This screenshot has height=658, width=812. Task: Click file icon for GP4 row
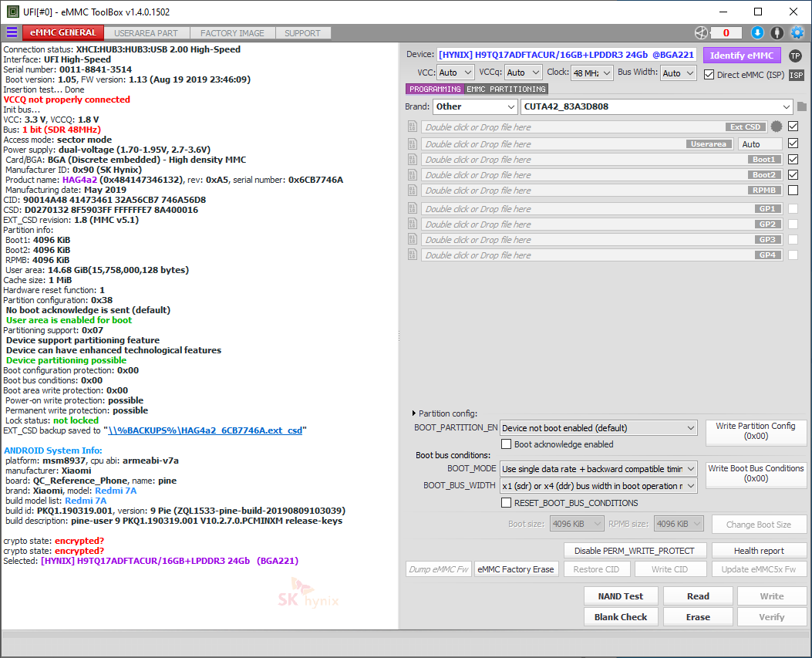(x=413, y=255)
